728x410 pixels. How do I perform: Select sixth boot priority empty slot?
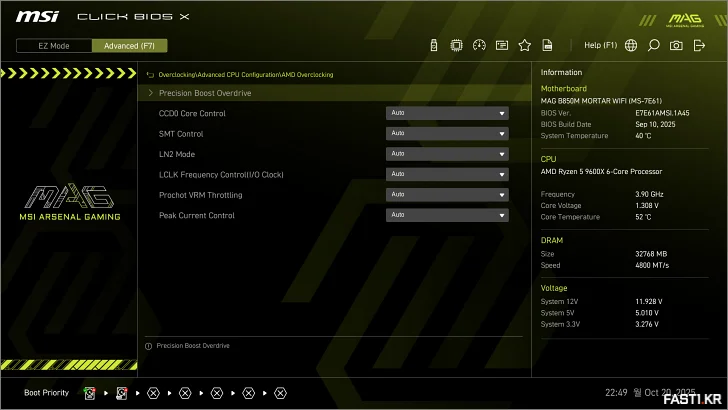tap(248, 393)
